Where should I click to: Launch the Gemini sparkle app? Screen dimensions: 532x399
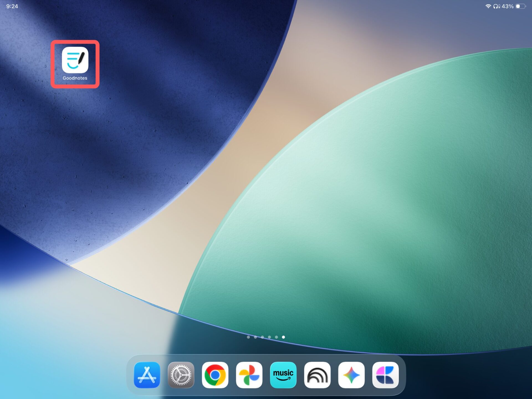pos(351,375)
